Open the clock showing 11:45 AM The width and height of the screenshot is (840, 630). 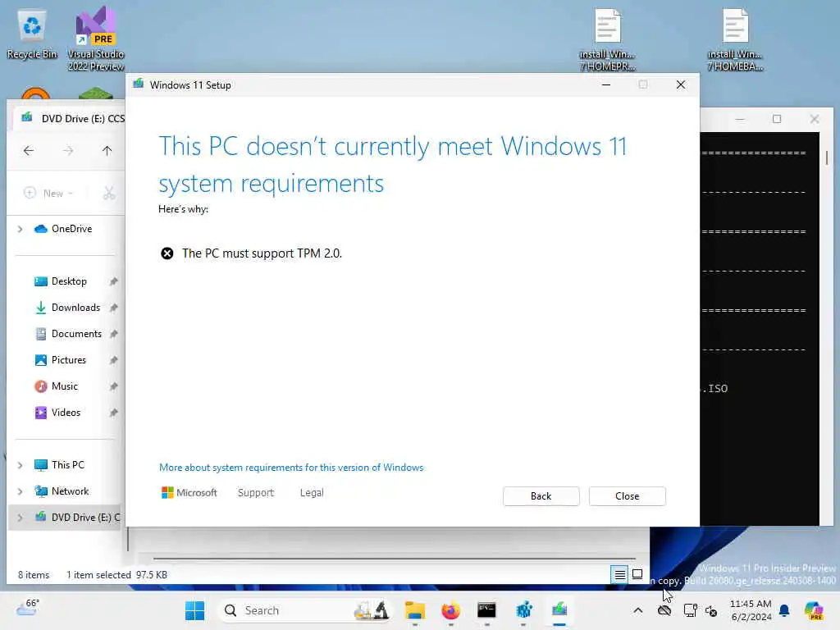[x=751, y=610]
